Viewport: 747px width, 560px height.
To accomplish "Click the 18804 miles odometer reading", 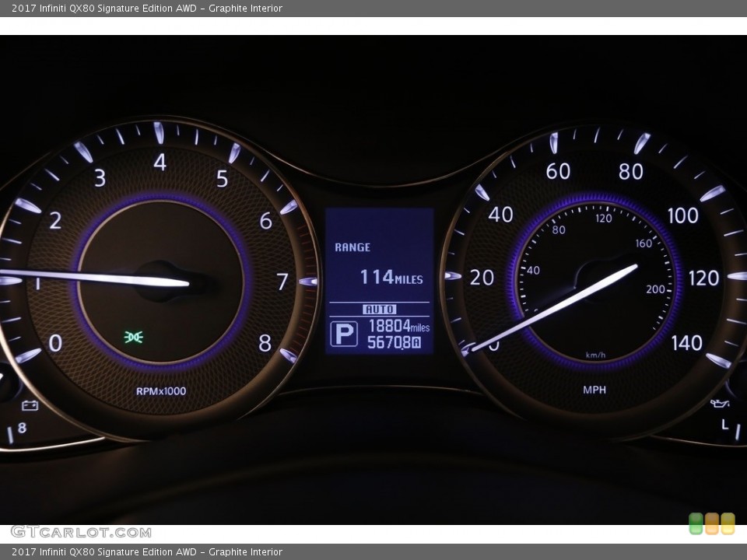I will point(399,326).
